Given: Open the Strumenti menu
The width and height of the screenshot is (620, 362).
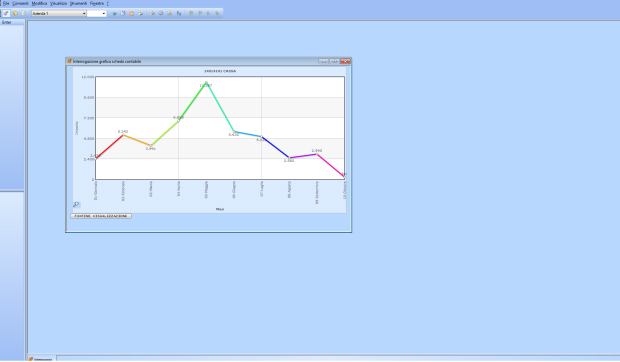Looking at the screenshot, I should click(x=78, y=3).
